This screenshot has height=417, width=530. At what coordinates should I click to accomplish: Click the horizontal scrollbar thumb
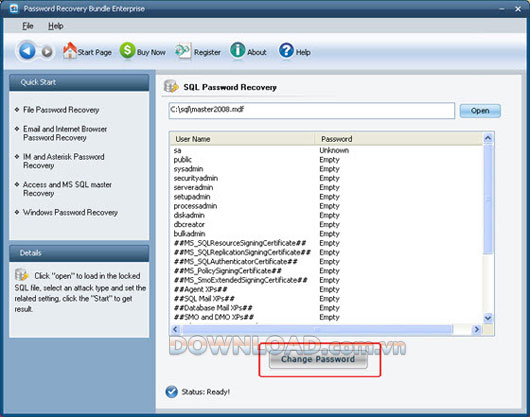coord(317,329)
